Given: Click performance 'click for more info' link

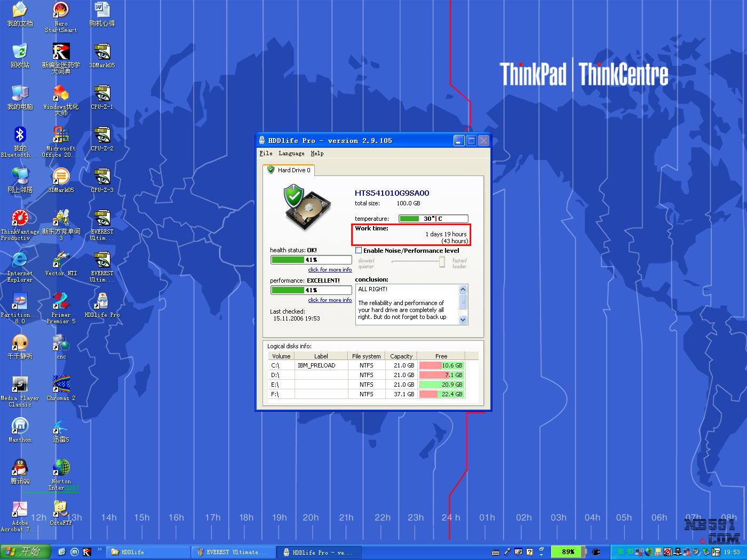Looking at the screenshot, I should (330, 300).
